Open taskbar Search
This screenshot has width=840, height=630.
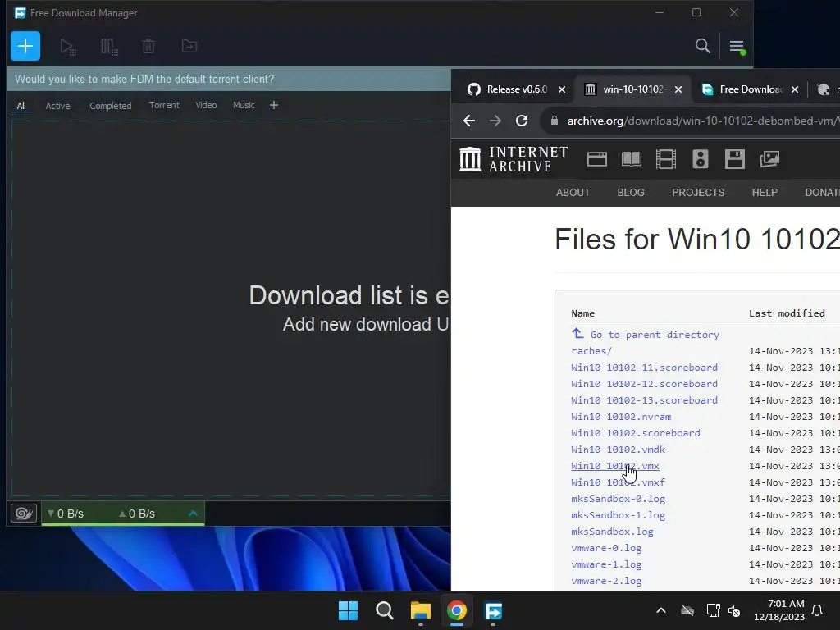(x=384, y=610)
